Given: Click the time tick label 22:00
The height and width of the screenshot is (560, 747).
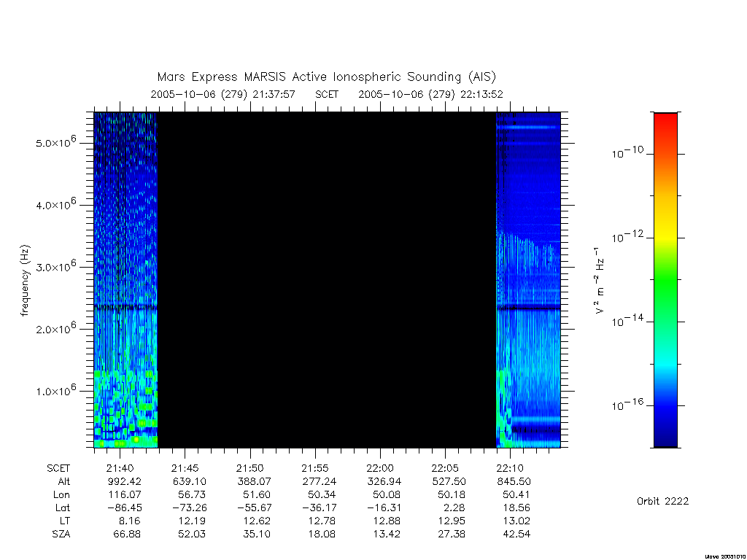Looking at the screenshot, I should click(380, 469).
